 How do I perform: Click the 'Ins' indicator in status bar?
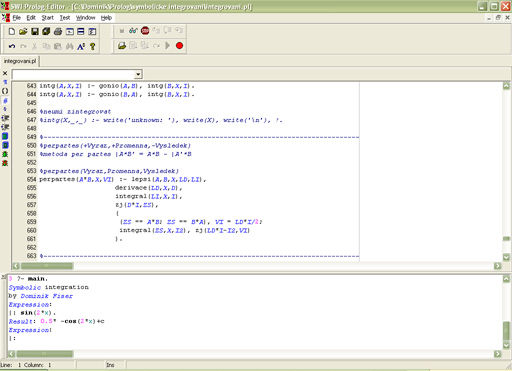(110, 365)
